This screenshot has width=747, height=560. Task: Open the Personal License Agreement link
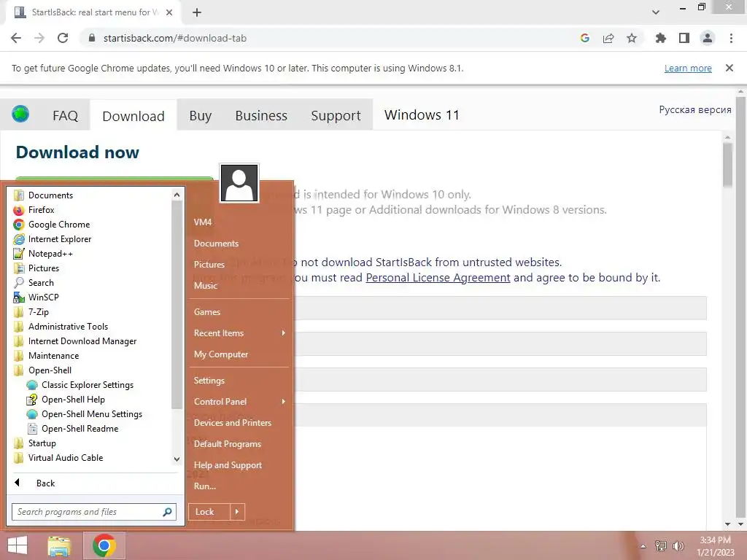point(438,278)
